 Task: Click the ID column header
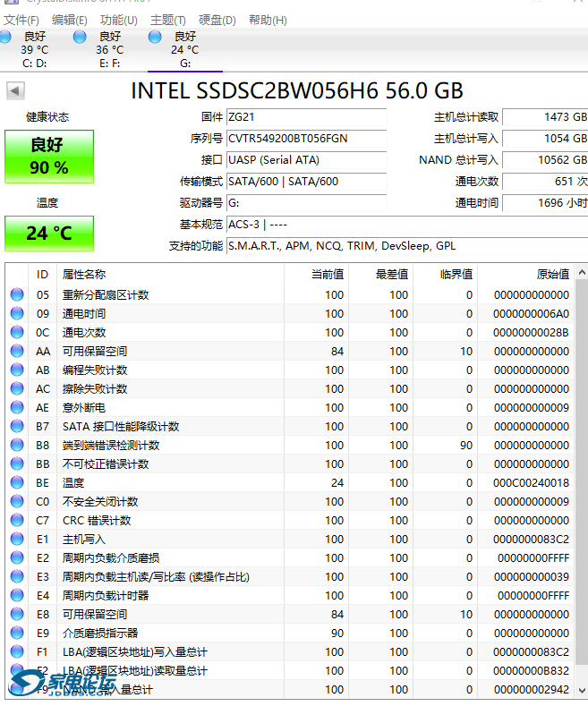(x=43, y=274)
